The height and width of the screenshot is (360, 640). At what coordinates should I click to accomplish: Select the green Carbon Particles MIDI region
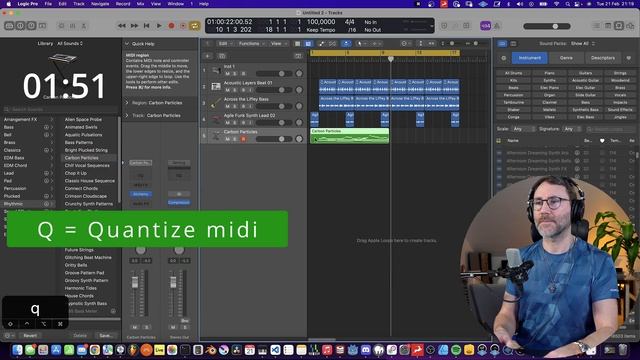click(x=349, y=136)
